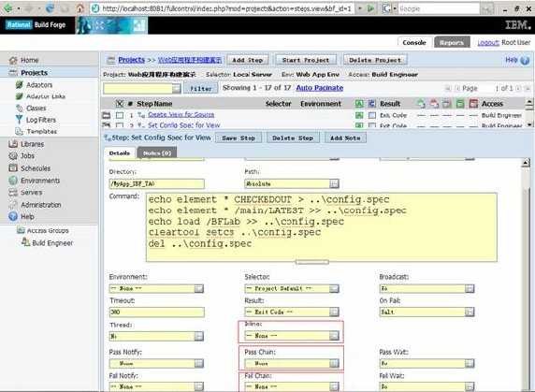Open the Libraries section

click(x=33, y=144)
